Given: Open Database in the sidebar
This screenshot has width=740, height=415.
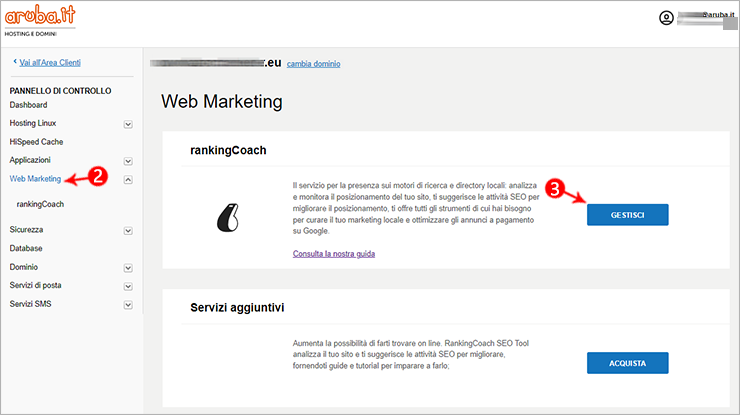Looking at the screenshot, I should [26, 248].
